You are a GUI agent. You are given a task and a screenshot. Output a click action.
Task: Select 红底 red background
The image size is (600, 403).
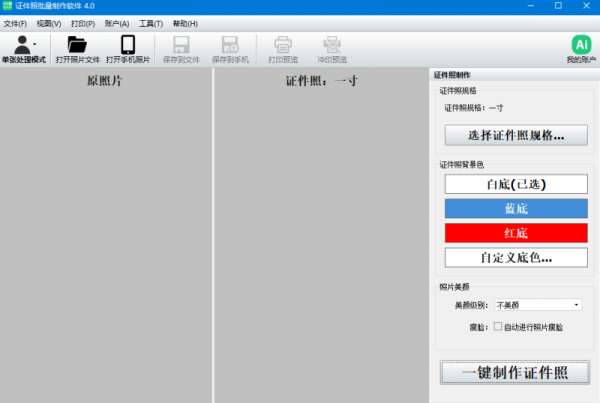(516, 233)
